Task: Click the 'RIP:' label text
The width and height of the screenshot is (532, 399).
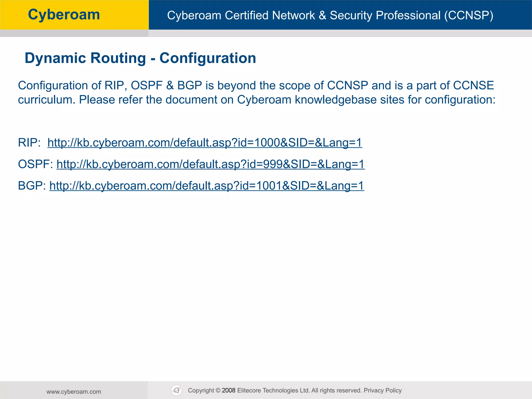Action: (29, 143)
